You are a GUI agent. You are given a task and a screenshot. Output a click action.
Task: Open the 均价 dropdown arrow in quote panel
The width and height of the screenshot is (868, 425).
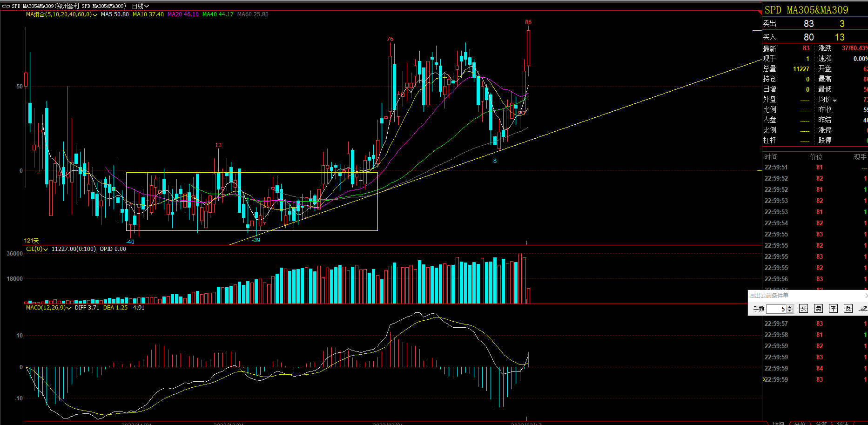tap(835, 100)
